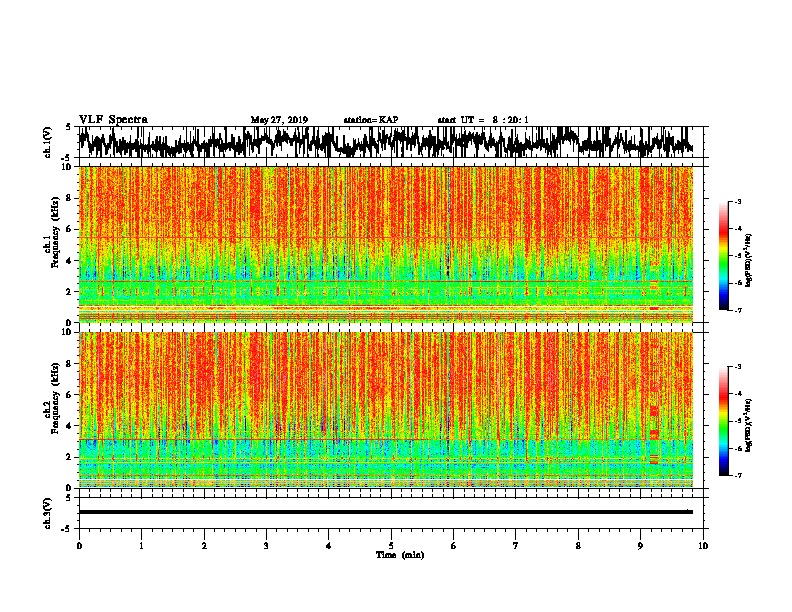This screenshot has height=612, width=792.
Task: Click the ch.2 color bar unit label
Action: point(748,425)
